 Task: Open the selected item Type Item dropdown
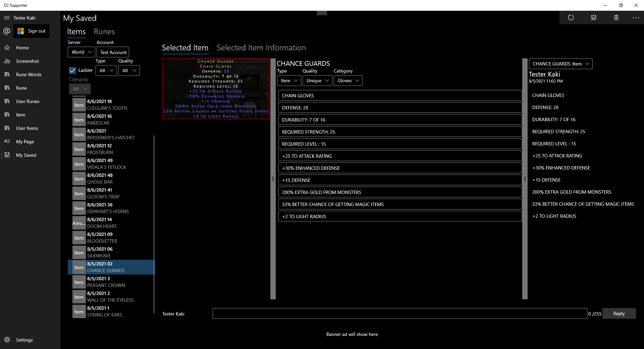289,81
